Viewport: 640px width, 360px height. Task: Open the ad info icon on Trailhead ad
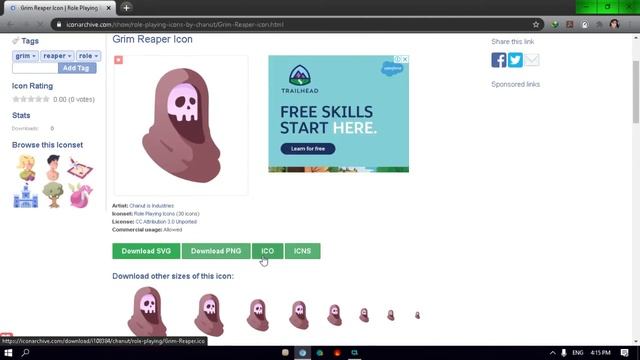click(397, 59)
